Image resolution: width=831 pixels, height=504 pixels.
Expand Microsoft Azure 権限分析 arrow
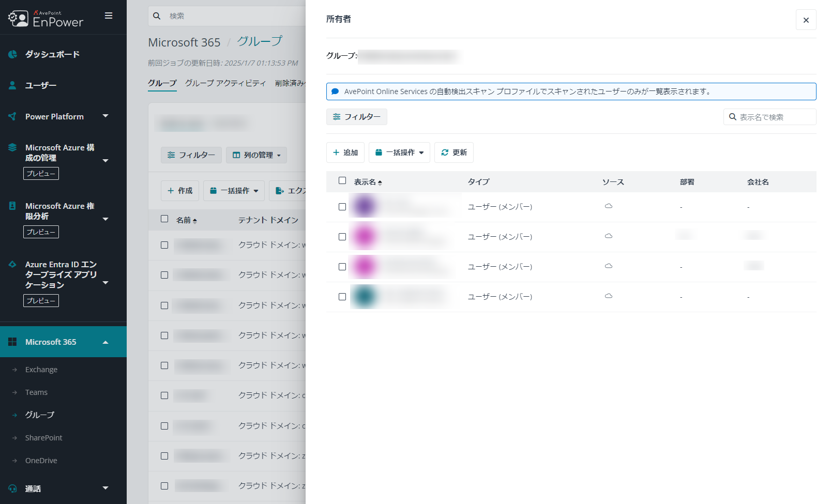[105, 219]
